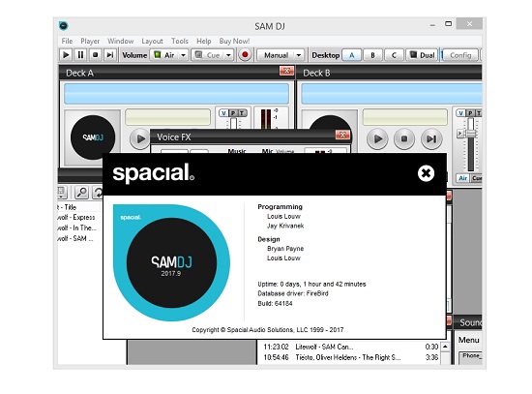Click the main toolbar Next track button

(x=110, y=54)
